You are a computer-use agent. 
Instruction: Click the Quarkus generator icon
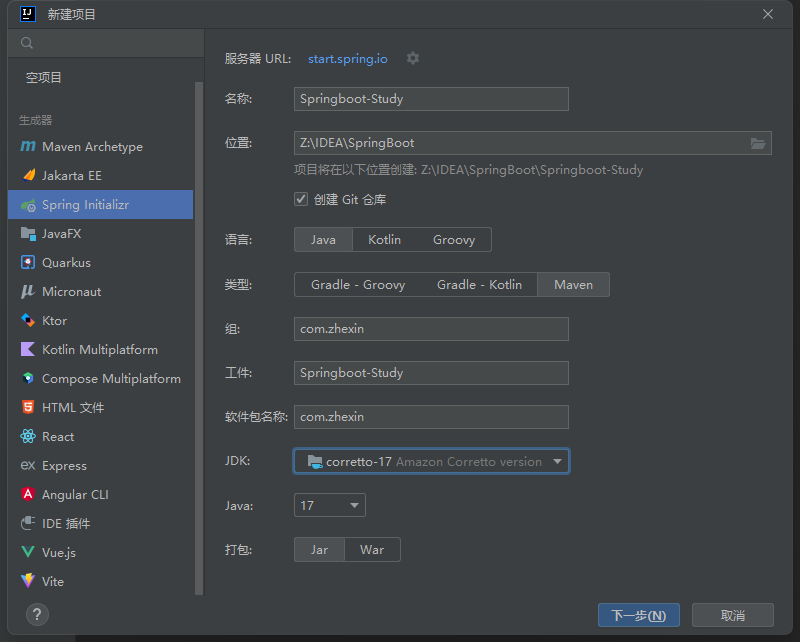point(27,263)
